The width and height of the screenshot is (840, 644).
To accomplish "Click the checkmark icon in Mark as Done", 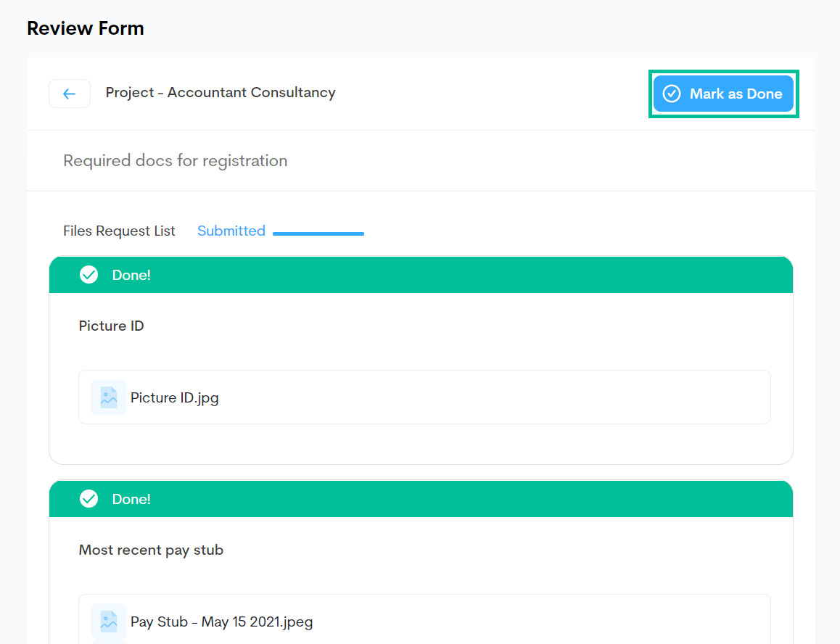I will (672, 94).
